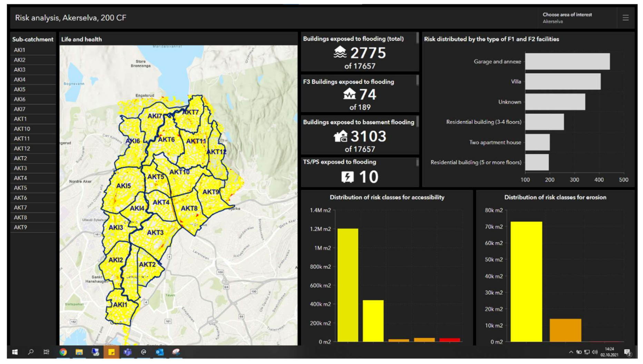Screen dimensions: 643x364
Task: Click the F3 buildings flooding icon
Action: 349,94
